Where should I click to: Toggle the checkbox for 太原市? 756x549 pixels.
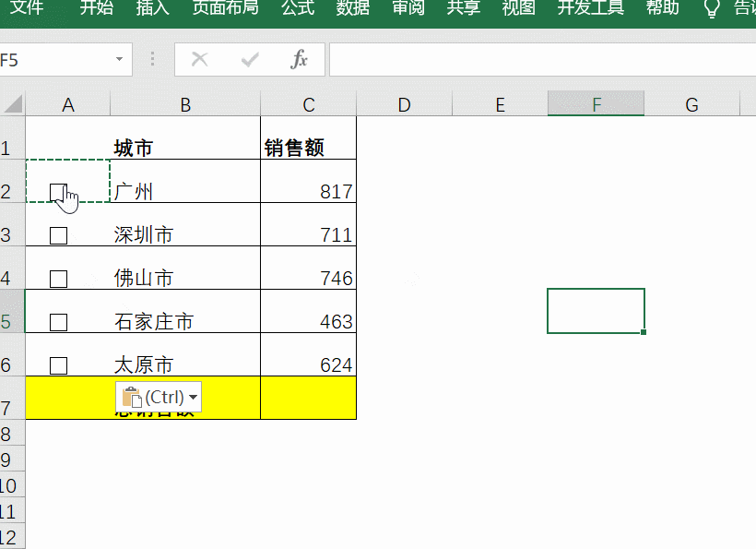[x=58, y=365]
